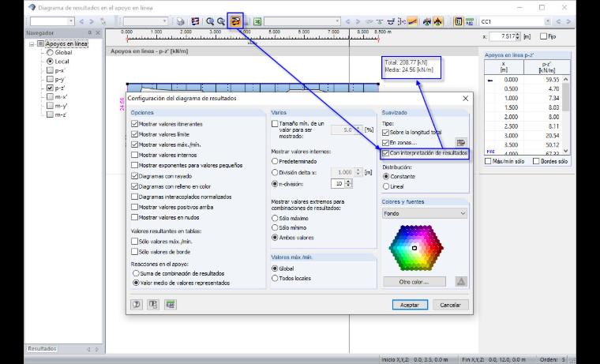Image resolution: width=600 pixels, height=364 pixels.
Task: Click Cancelar button
Action: pyautogui.click(x=450, y=305)
